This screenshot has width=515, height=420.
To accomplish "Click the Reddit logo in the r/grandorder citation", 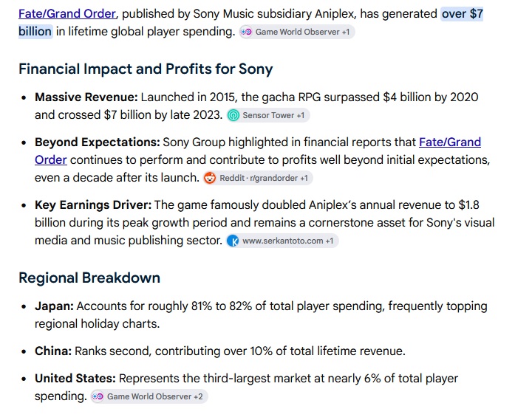I will (210, 178).
